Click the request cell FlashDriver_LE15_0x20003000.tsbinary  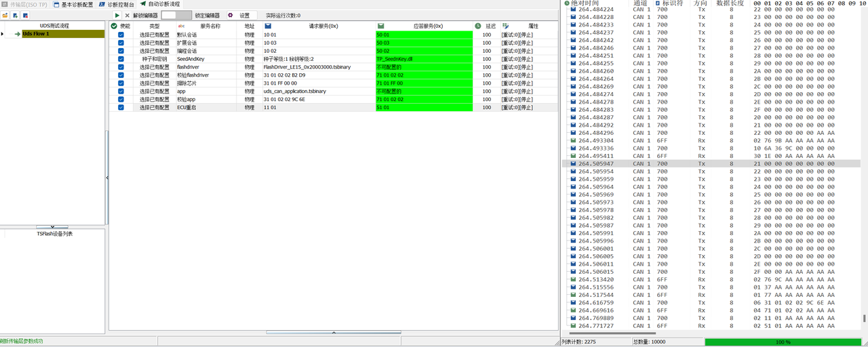tap(318, 67)
